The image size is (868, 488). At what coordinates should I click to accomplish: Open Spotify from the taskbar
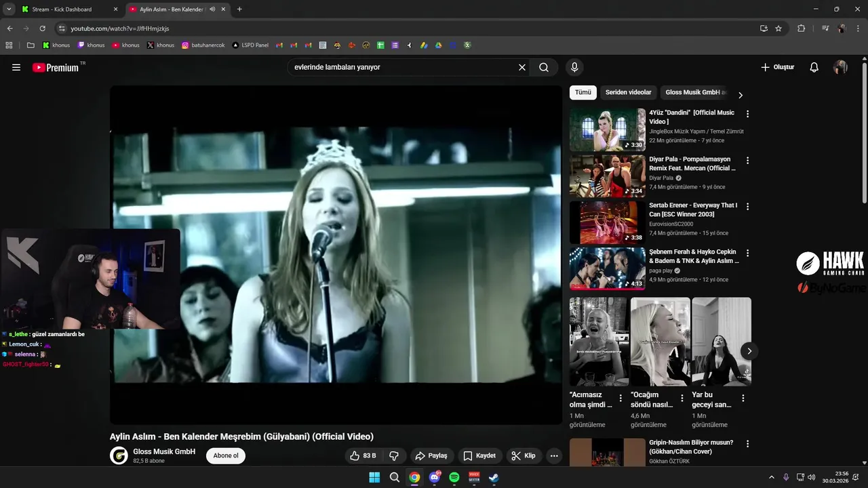pyautogui.click(x=454, y=477)
